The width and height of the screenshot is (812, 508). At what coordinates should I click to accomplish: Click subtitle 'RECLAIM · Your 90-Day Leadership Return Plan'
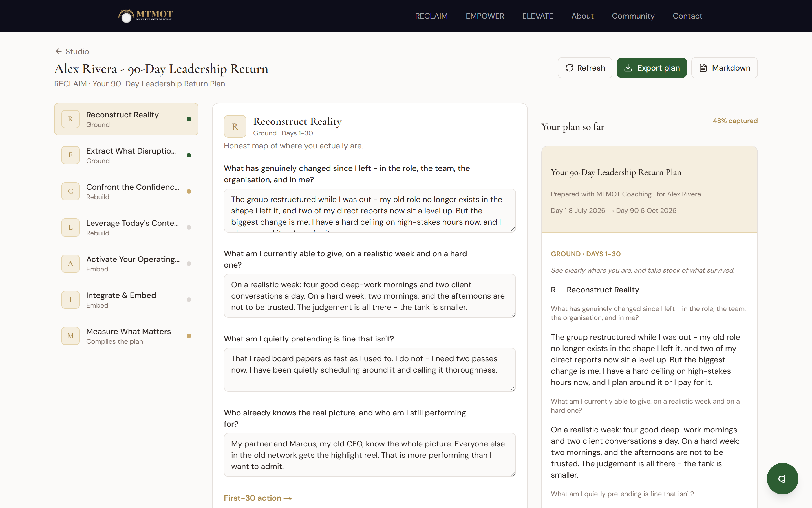tap(140, 84)
